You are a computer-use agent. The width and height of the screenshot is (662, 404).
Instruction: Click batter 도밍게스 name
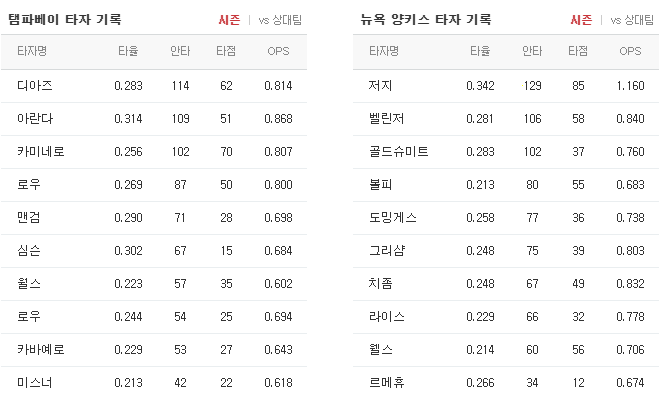click(393, 217)
